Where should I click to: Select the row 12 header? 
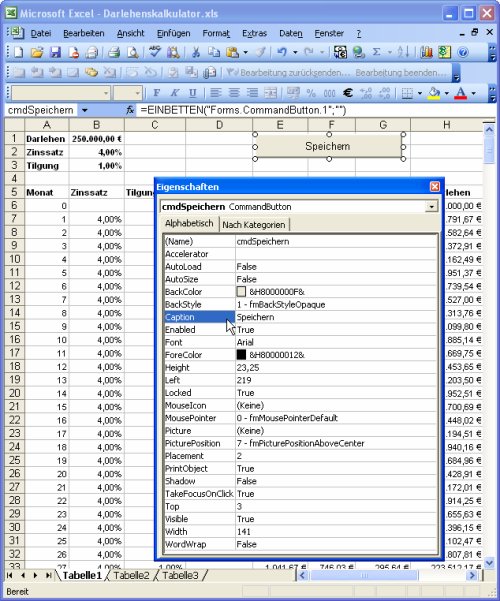click(x=15, y=286)
